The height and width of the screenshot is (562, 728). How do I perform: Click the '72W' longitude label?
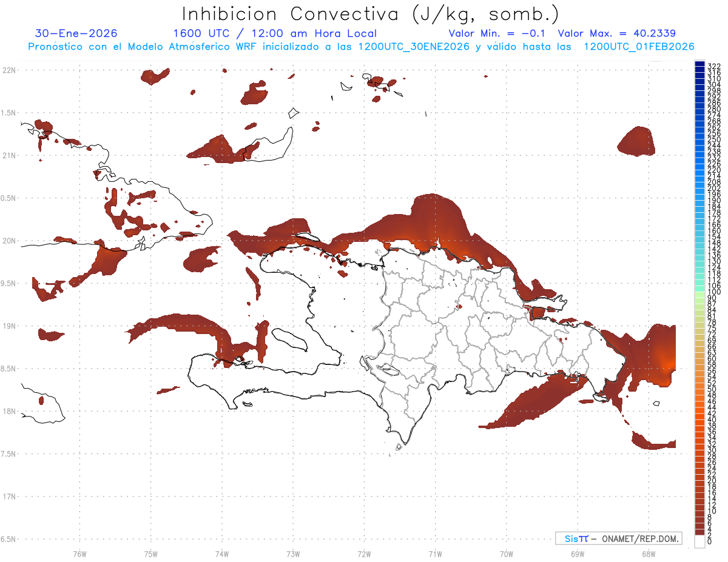364,554
